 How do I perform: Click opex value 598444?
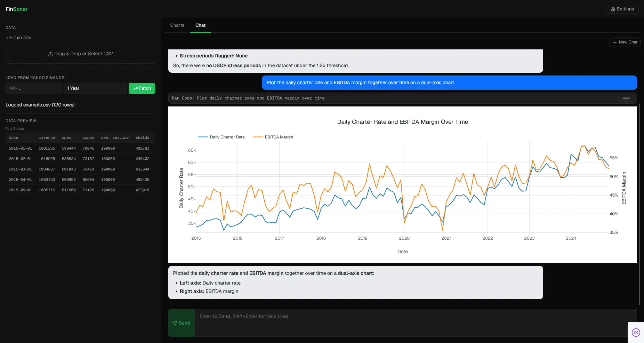pyautogui.click(x=69, y=148)
